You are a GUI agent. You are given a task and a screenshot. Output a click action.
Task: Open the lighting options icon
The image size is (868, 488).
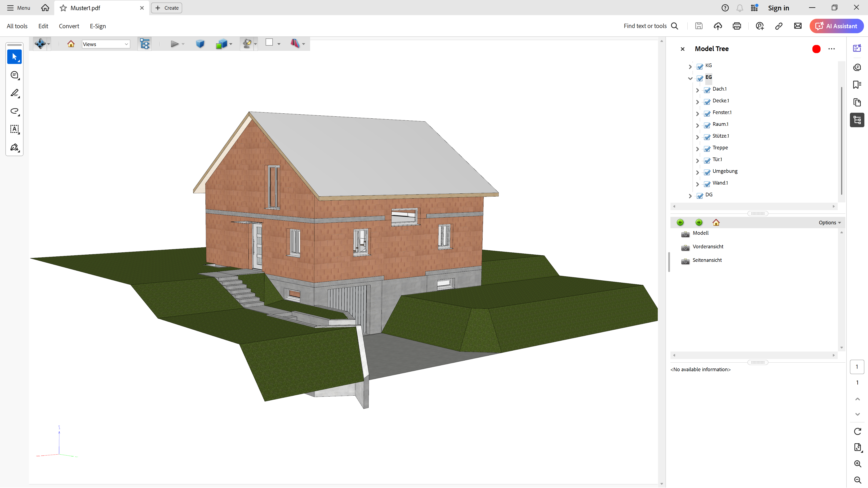(247, 44)
